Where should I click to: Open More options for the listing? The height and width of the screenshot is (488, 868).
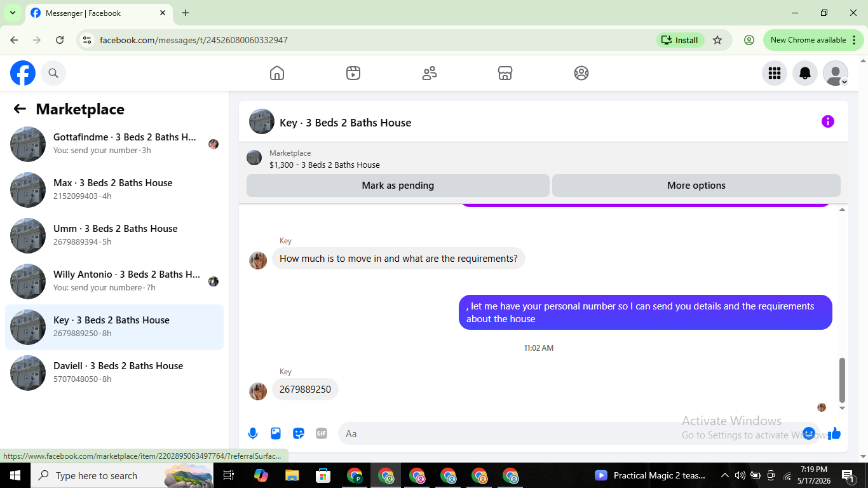696,186
